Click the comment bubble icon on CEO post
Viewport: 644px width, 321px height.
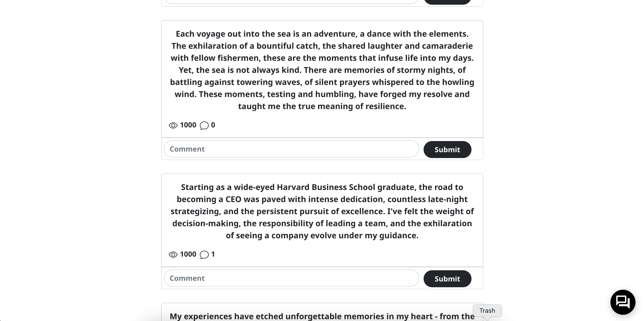point(204,255)
